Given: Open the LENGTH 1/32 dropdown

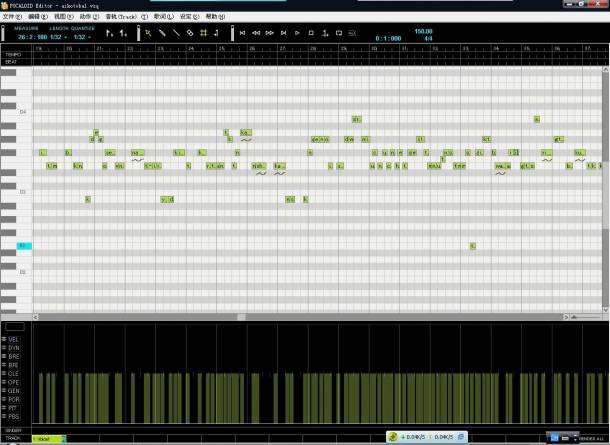Looking at the screenshot, I should pyautogui.click(x=59, y=37).
